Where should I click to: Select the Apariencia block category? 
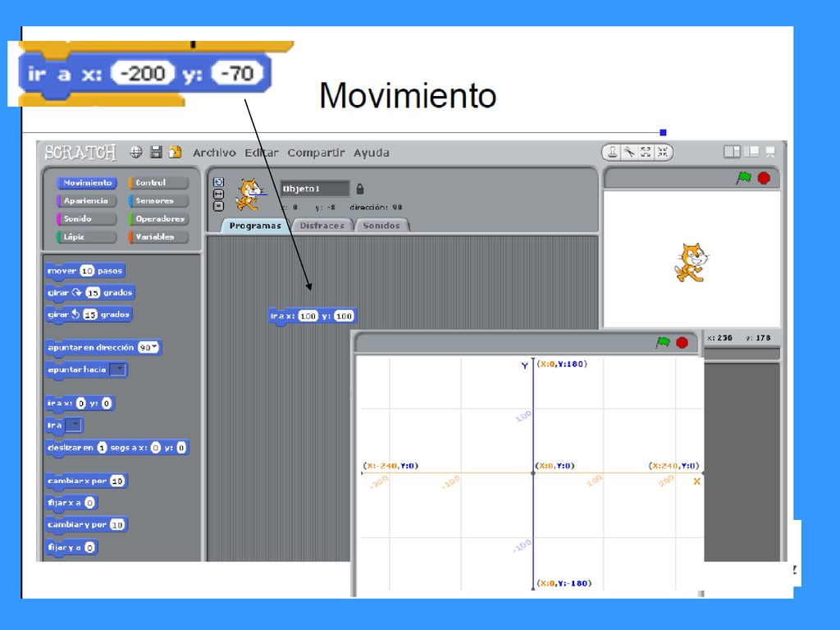point(85,201)
